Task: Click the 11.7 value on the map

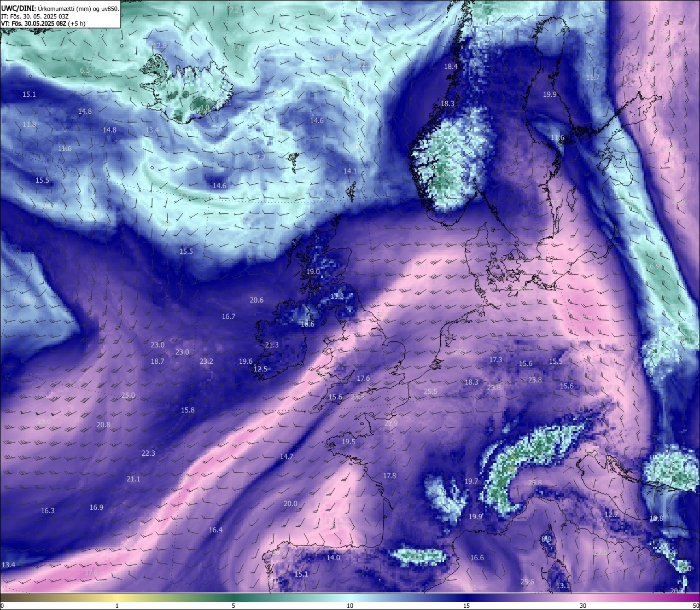Action: coord(593,78)
